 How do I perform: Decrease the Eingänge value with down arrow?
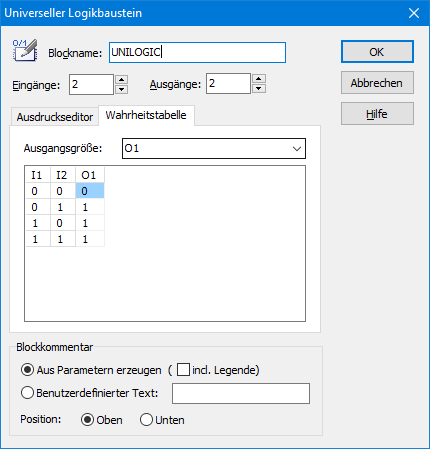pyautogui.click(x=122, y=89)
